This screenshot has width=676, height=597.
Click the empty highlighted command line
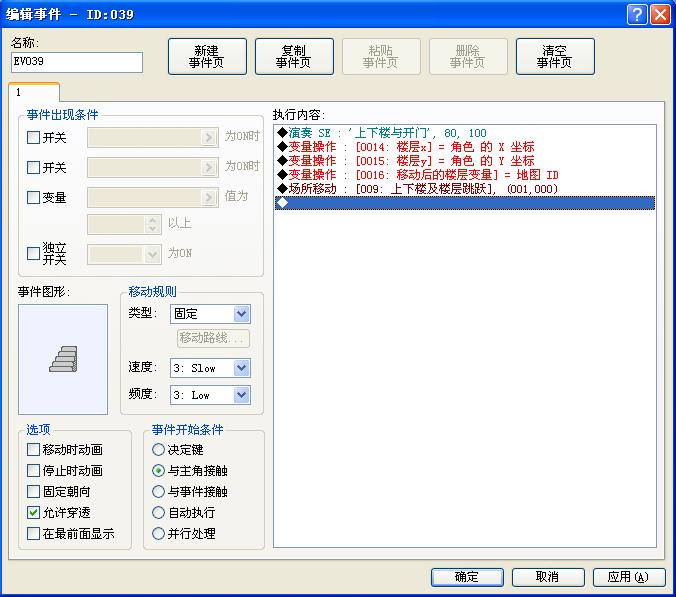(465, 203)
